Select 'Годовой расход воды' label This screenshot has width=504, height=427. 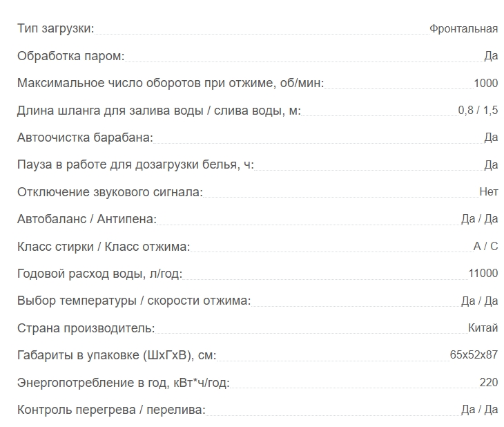(99, 274)
